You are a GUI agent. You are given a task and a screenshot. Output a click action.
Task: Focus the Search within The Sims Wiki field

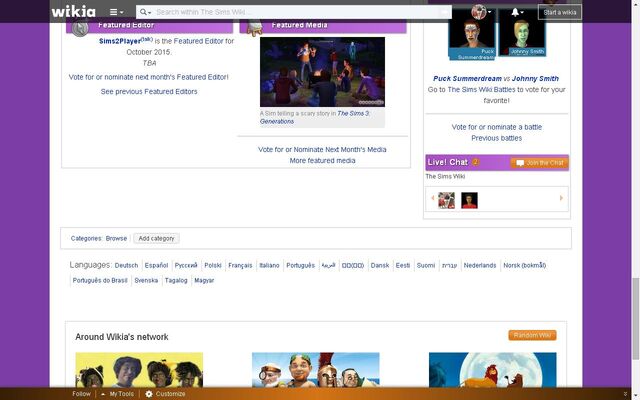298,12
